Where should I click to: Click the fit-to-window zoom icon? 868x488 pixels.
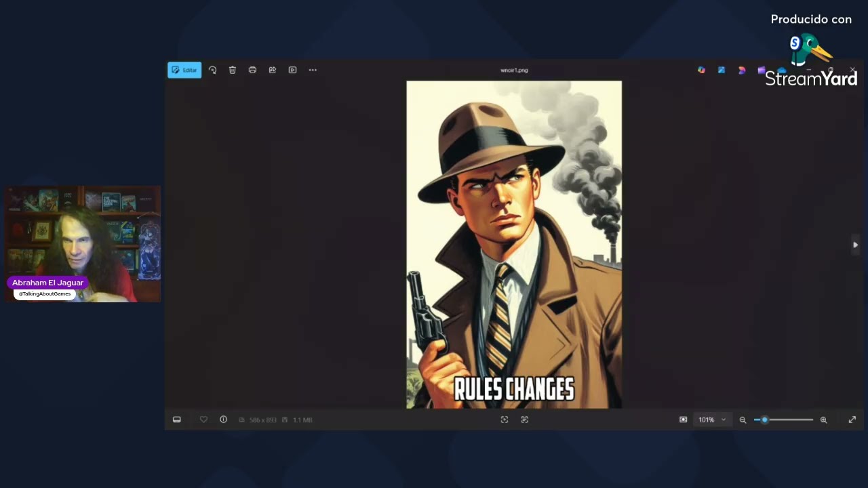pyautogui.click(x=683, y=420)
